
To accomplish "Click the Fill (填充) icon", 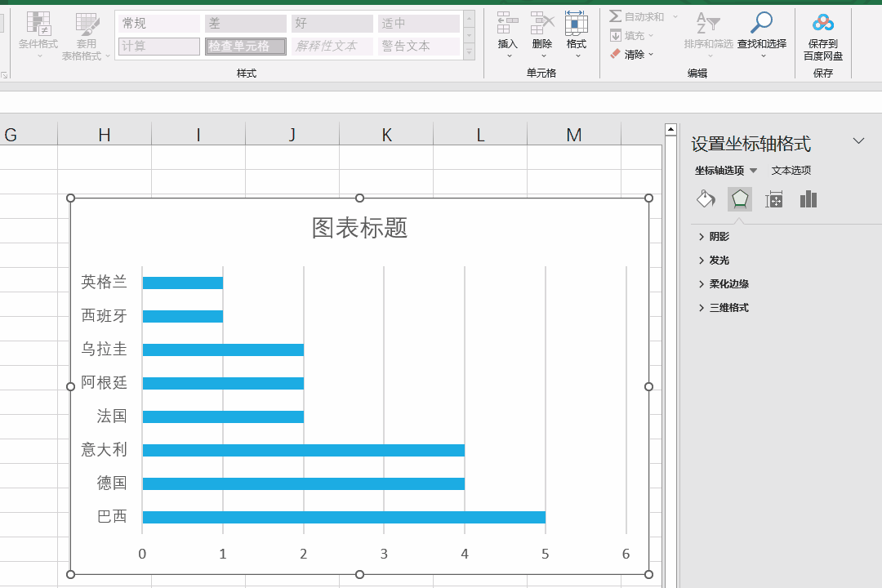I will click(x=616, y=35).
